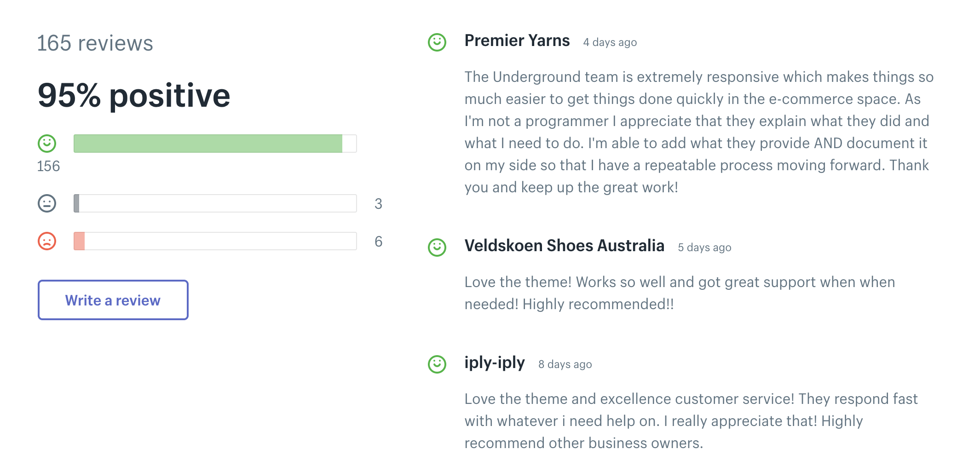This screenshot has height=472, width=980.
Task: Click the gray neutral reviews bar
Action: 215,203
